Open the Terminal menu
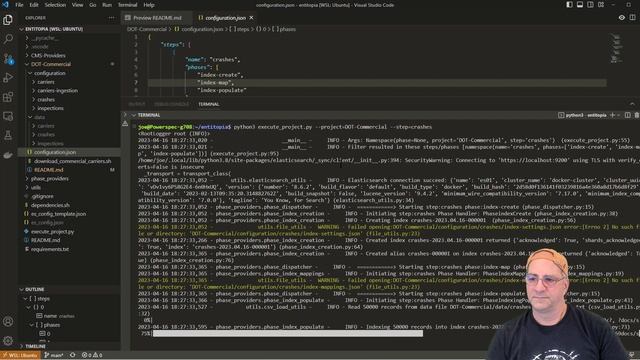This screenshot has height=360, width=640. pyautogui.click(x=127, y=5)
